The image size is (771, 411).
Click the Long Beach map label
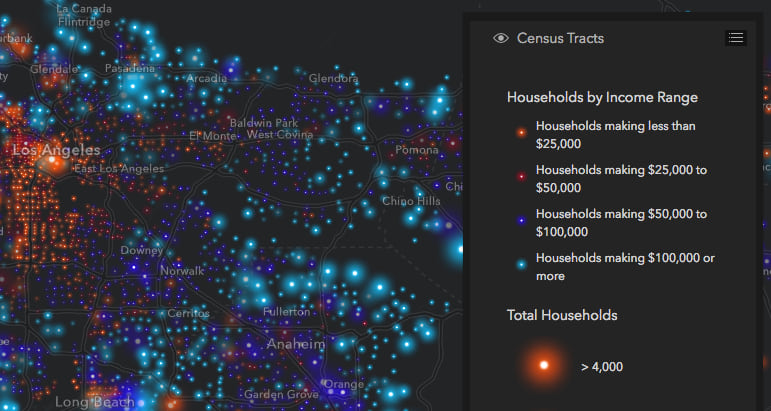(93, 402)
